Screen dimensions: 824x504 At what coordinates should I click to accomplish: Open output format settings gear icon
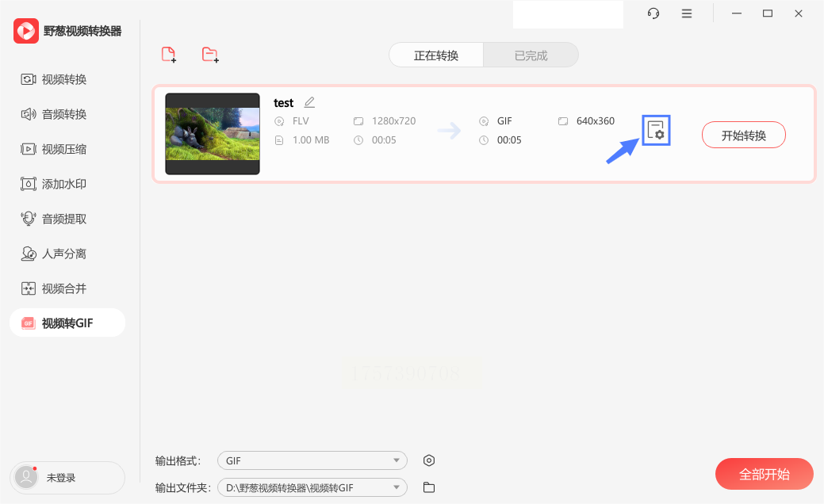pos(429,460)
